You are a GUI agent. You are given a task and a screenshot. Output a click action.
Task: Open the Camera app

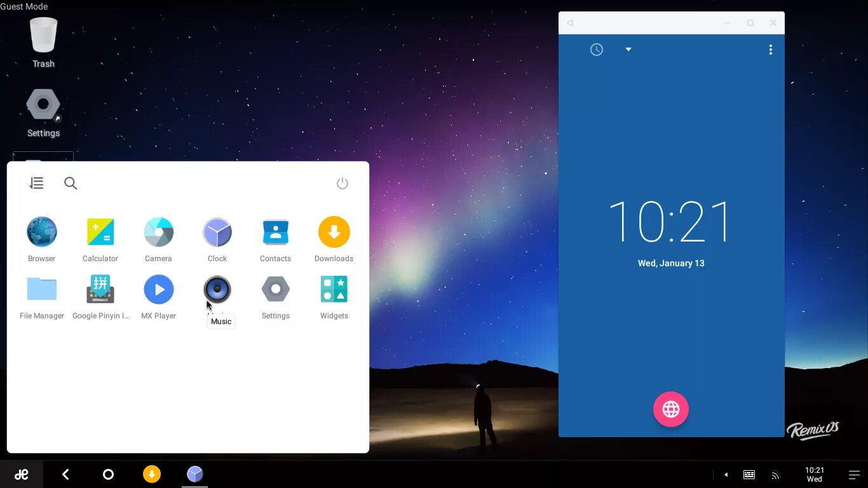coord(158,233)
